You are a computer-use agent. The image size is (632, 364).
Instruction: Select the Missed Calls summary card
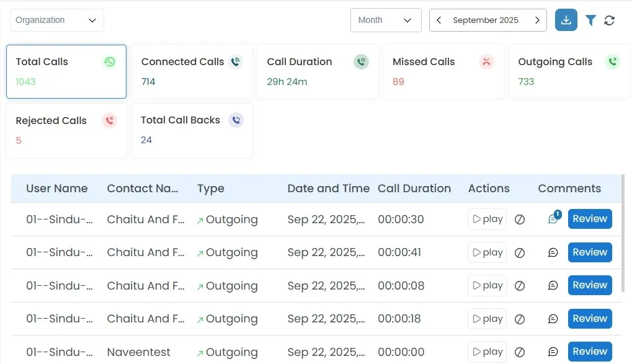[442, 71]
